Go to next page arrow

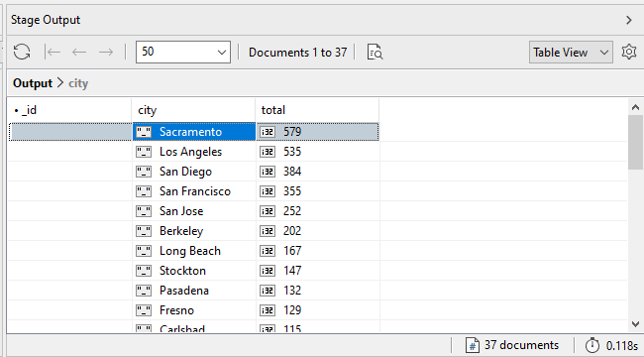pyautogui.click(x=106, y=53)
